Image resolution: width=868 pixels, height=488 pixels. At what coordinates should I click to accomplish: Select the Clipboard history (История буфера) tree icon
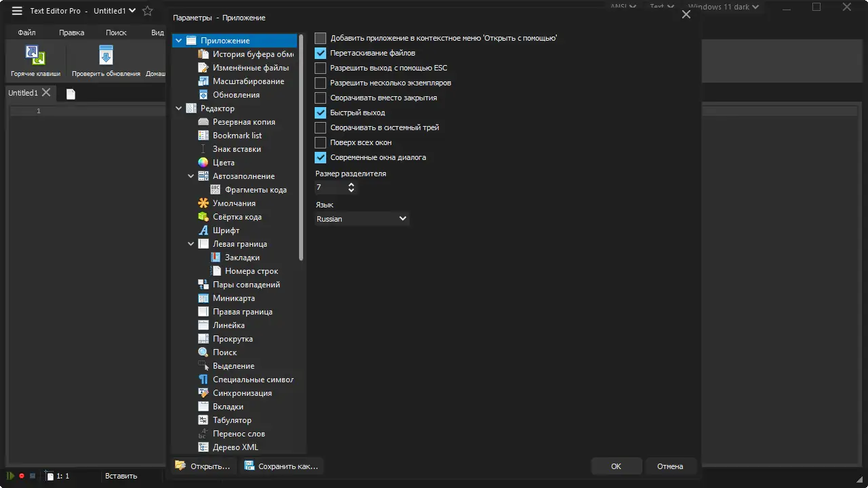(203, 54)
